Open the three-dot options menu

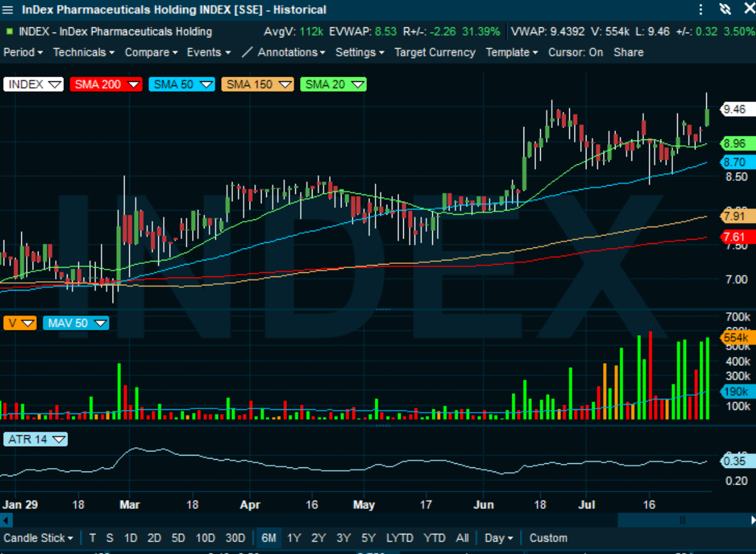coord(701,9)
